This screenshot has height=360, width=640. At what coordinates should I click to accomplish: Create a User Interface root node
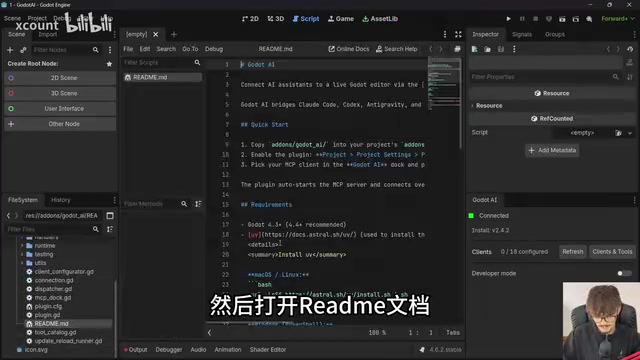click(x=60, y=109)
